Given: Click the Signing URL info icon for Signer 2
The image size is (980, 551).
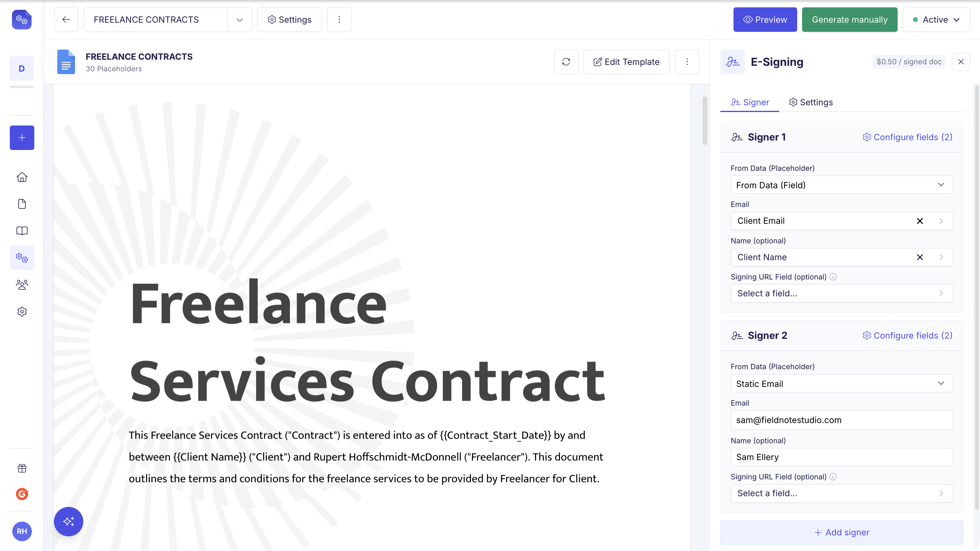Looking at the screenshot, I should coord(833,477).
